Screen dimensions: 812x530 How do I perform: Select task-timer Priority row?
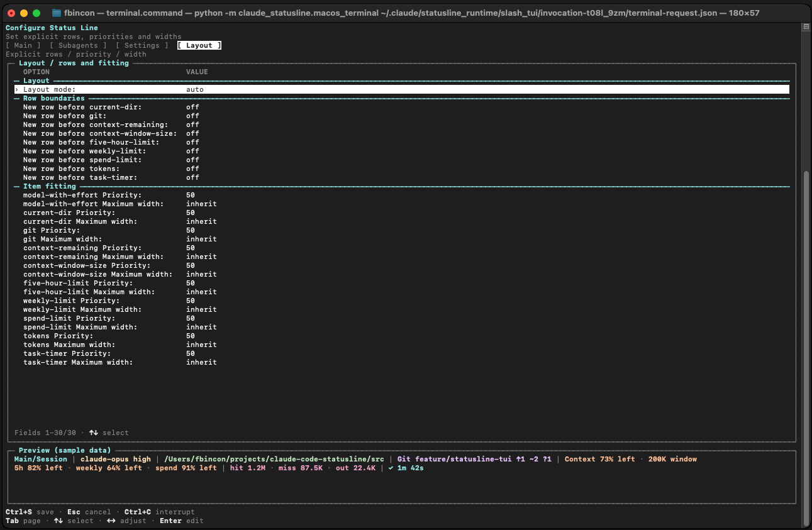tap(401, 353)
